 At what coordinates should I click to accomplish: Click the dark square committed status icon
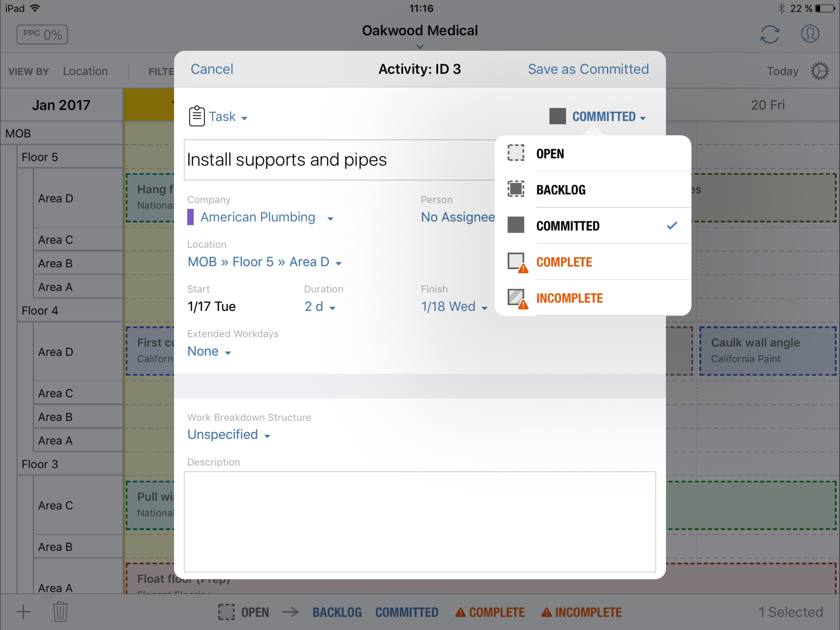[557, 116]
